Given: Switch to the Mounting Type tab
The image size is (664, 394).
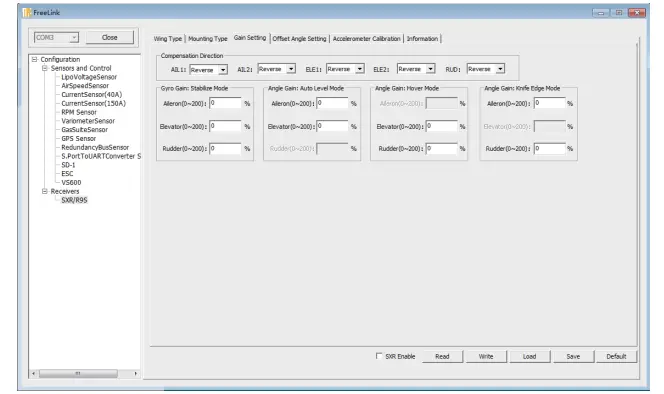Looking at the screenshot, I should (x=208, y=39).
